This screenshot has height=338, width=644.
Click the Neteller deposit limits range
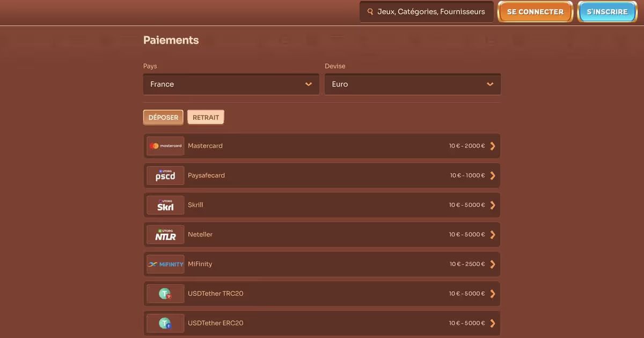466,234
